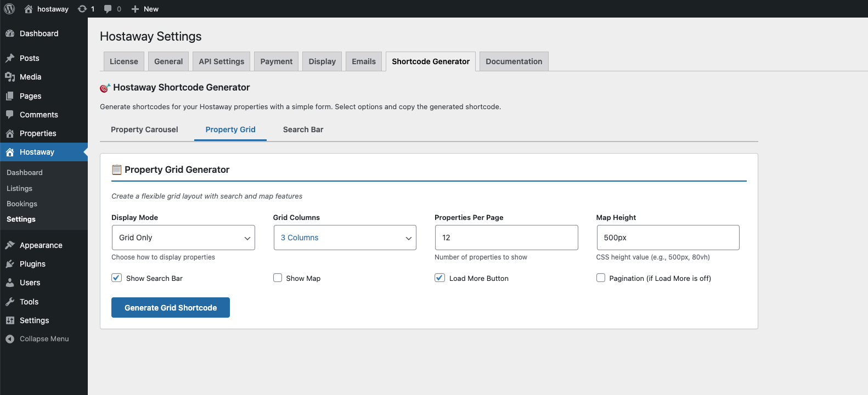
Task: Click the Properties Per Page field
Action: pos(506,238)
